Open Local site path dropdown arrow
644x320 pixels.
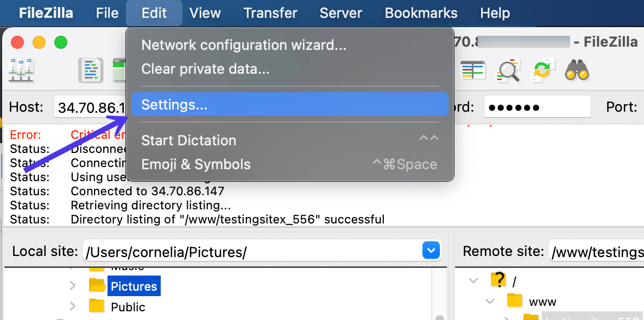(431, 251)
